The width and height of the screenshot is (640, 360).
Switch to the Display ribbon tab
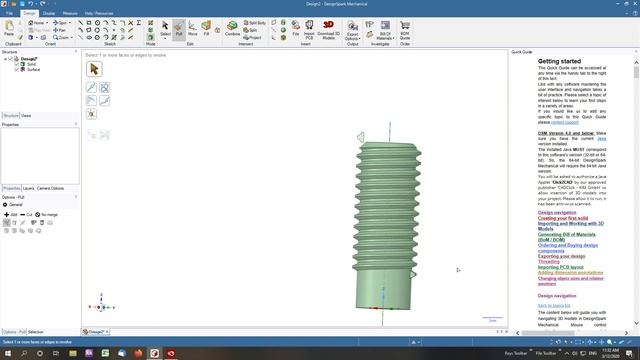click(49, 13)
